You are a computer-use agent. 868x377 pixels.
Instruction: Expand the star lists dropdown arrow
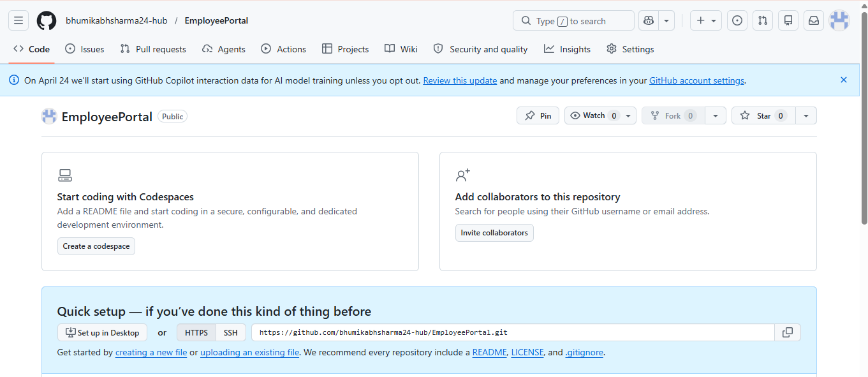[x=806, y=115]
